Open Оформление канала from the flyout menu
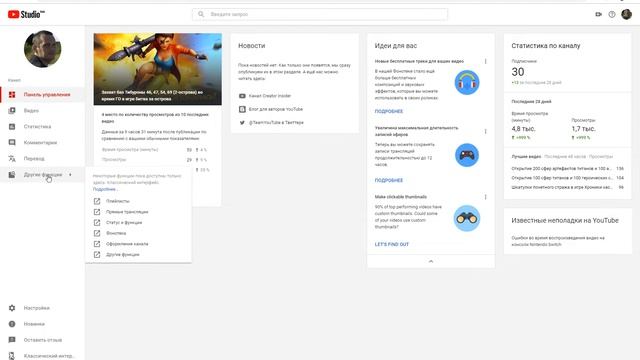Screen dimensions: 640x360 [127, 244]
